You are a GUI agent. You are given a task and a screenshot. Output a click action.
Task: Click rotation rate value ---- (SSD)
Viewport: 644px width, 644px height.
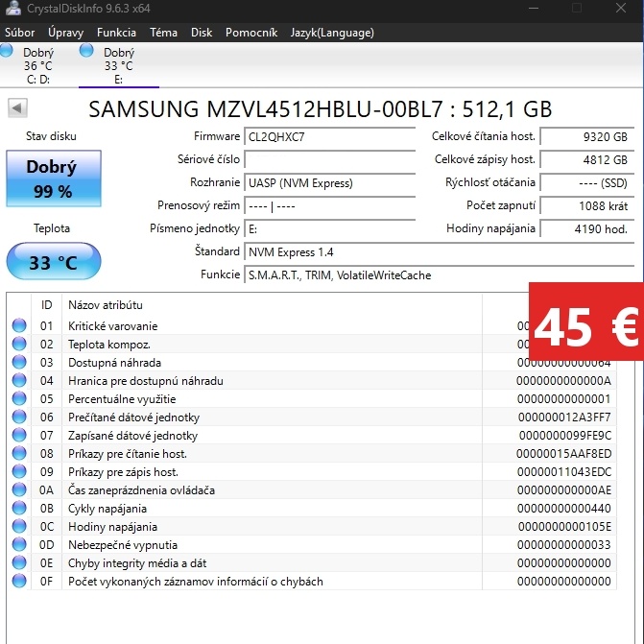point(587,182)
